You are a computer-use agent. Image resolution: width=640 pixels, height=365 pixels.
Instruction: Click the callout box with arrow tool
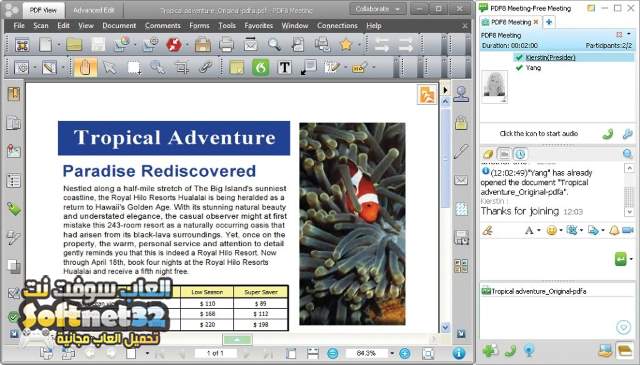[309, 67]
